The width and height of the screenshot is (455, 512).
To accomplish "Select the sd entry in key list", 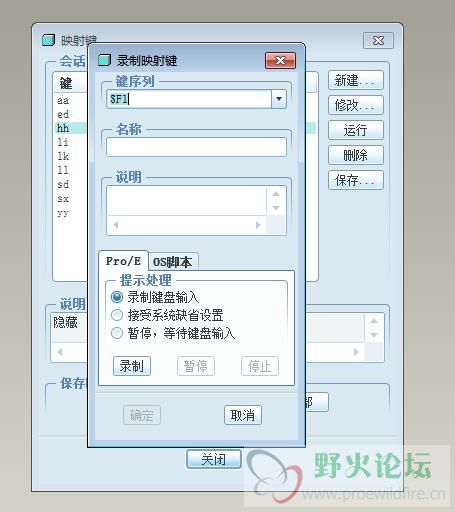I will click(x=63, y=184).
